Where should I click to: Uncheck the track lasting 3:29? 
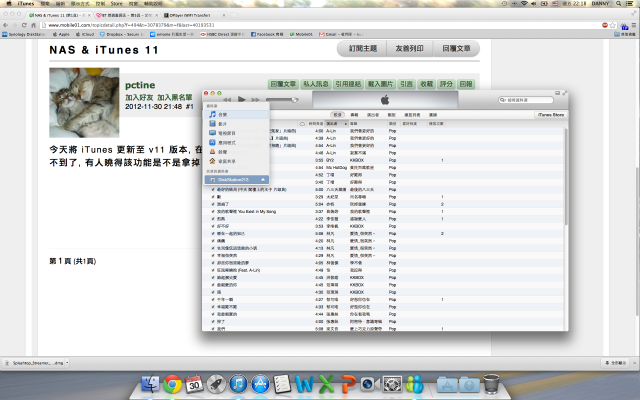(213, 197)
